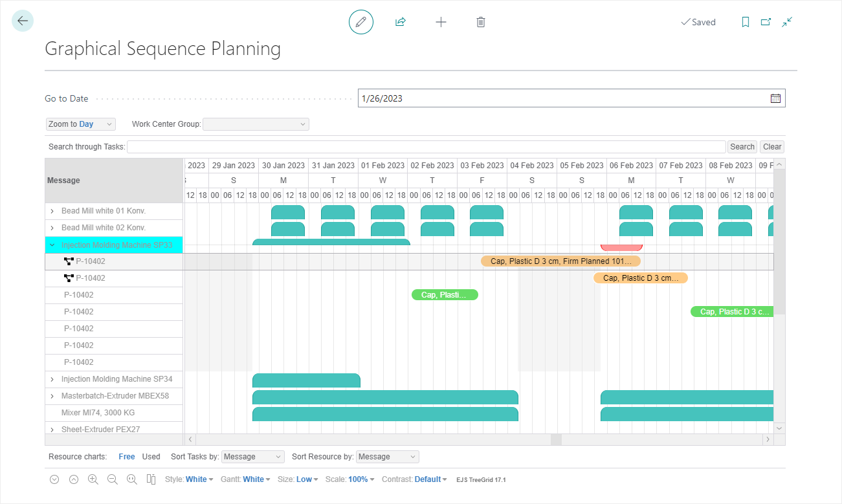Switch resource charts to Used

(x=151, y=456)
